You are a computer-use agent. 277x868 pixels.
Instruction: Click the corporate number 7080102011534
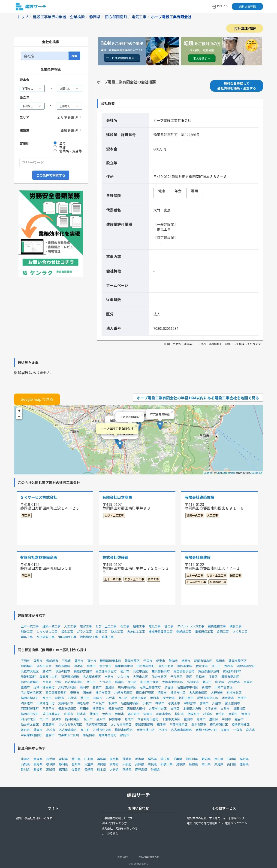point(166,328)
